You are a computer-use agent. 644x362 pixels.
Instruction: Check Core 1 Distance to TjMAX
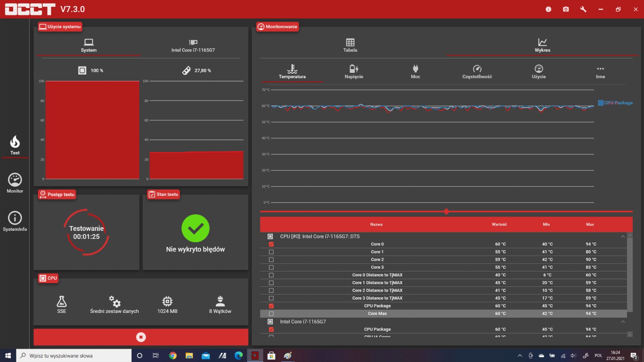[x=271, y=283]
